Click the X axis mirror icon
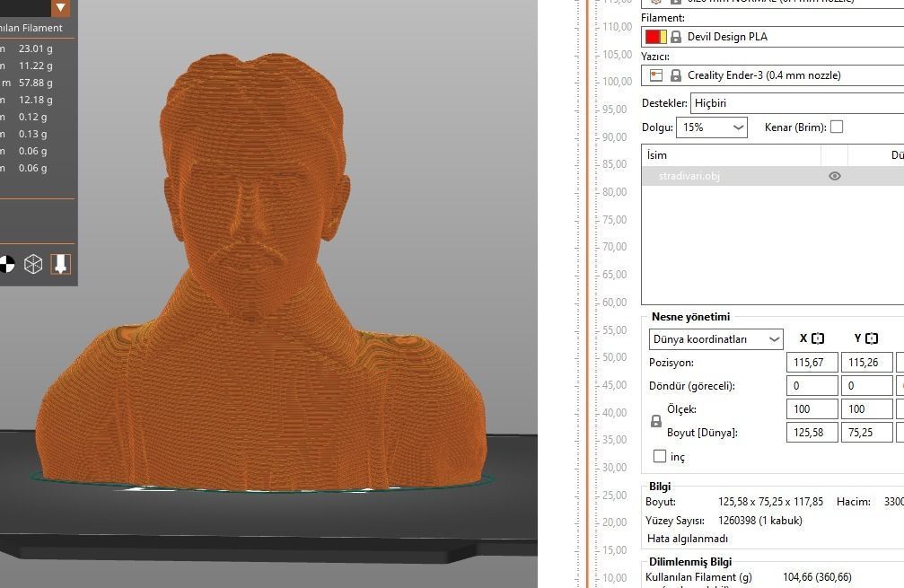 (x=818, y=338)
